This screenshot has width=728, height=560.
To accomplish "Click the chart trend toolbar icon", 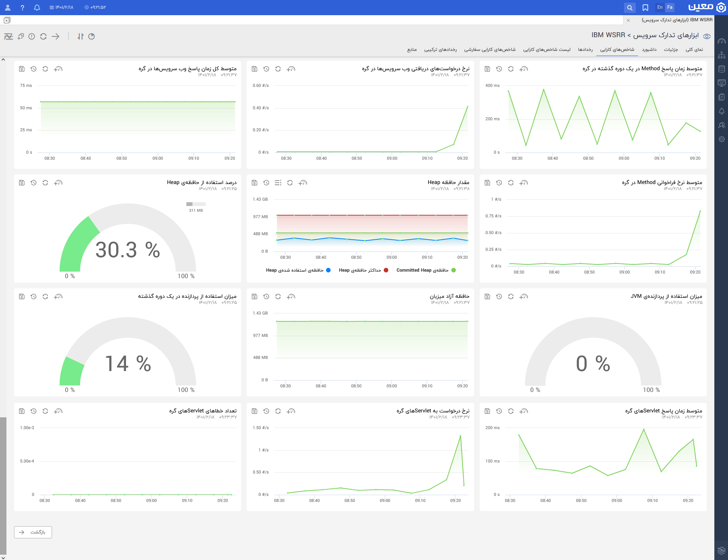I will 8,36.
